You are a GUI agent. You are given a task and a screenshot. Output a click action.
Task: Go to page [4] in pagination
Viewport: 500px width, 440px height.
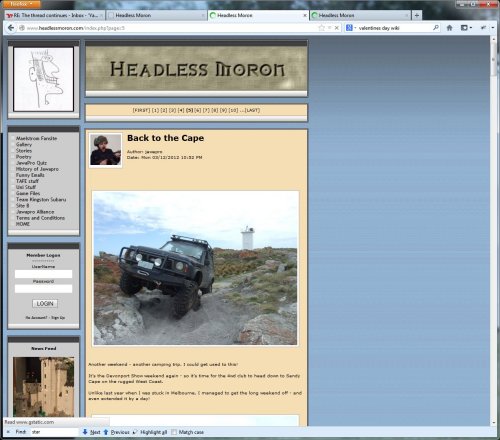[181, 110]
